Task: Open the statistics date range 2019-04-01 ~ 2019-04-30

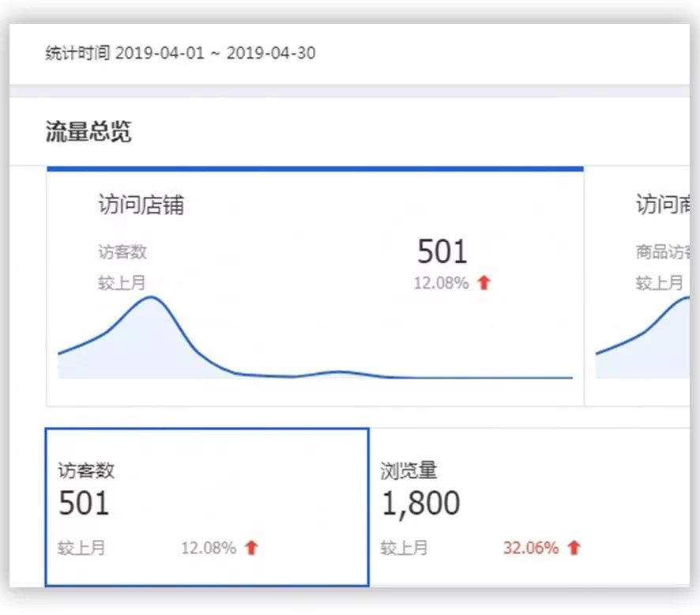Action: pyautogui.click(x=180, y=53)
